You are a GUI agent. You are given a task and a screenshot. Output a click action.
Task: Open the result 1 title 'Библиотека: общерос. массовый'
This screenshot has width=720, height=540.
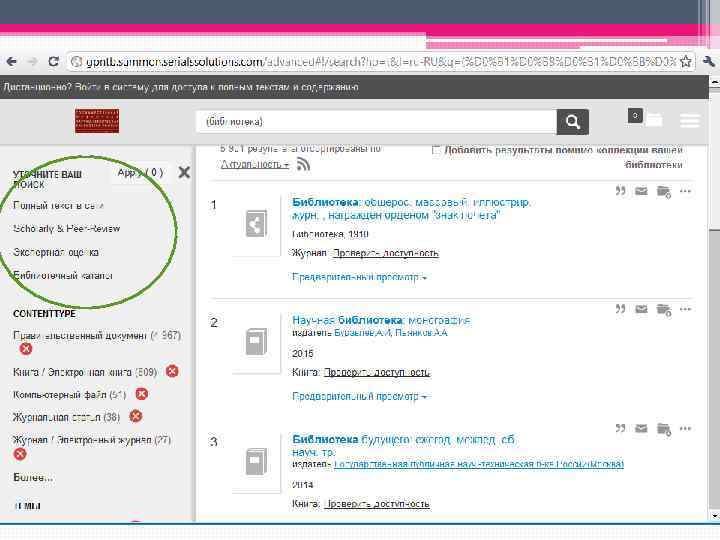[411, 208]
